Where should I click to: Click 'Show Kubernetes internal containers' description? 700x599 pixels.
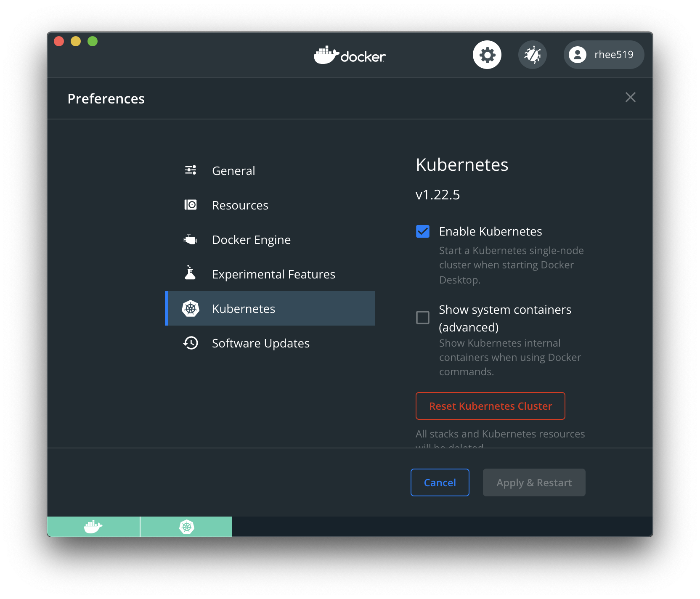point(510,357)
